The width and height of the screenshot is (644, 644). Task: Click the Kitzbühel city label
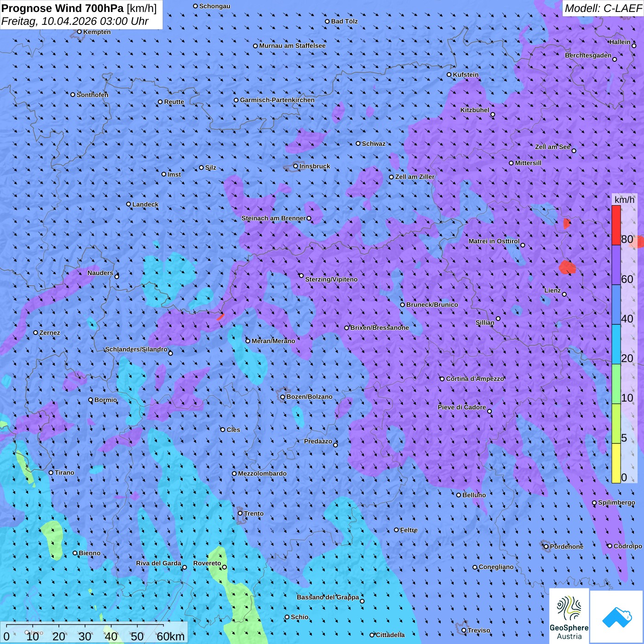(475, 110)
